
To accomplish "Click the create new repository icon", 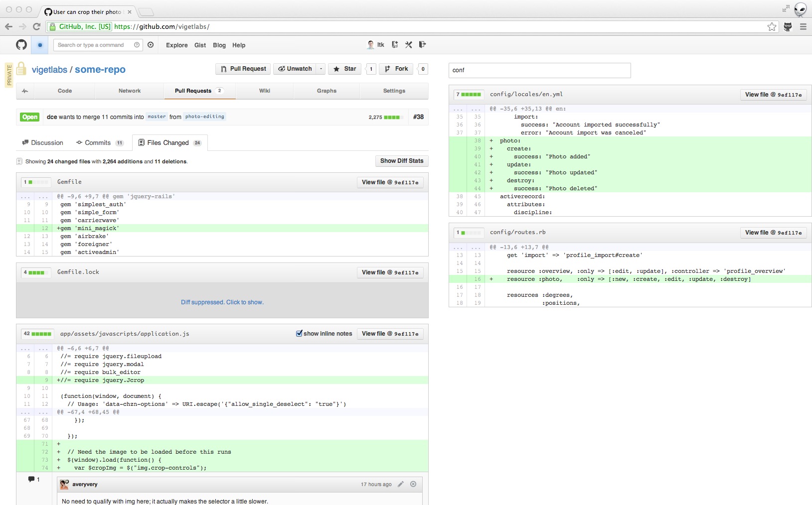I will [395, 45].
